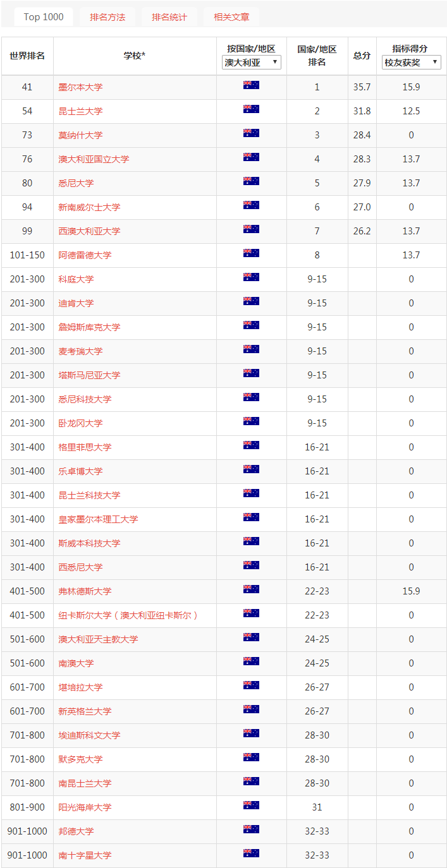447x868 pixels.
Task: Click the Australia flag in 堪培拉大学 row
Action: (x=251, y=685)
